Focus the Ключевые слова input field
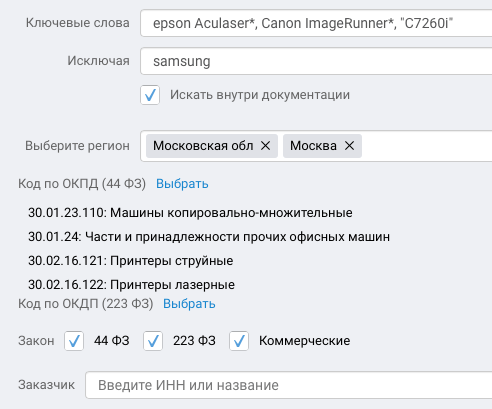492x409 pixels. pyautogui.click(x=316, y=23)
